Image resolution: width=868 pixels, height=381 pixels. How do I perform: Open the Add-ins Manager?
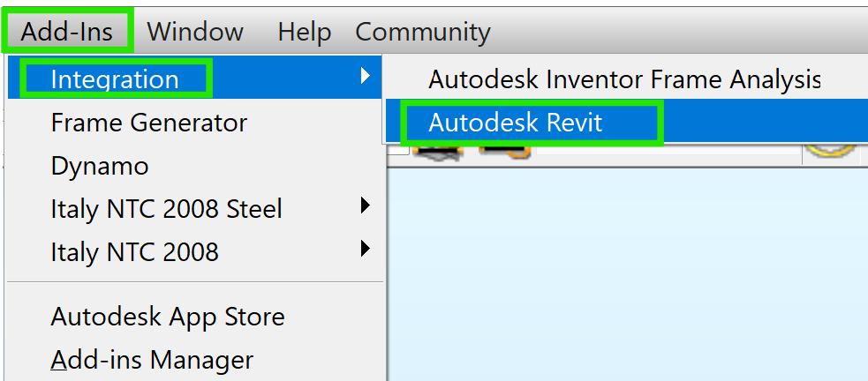(x=195, y=360)
